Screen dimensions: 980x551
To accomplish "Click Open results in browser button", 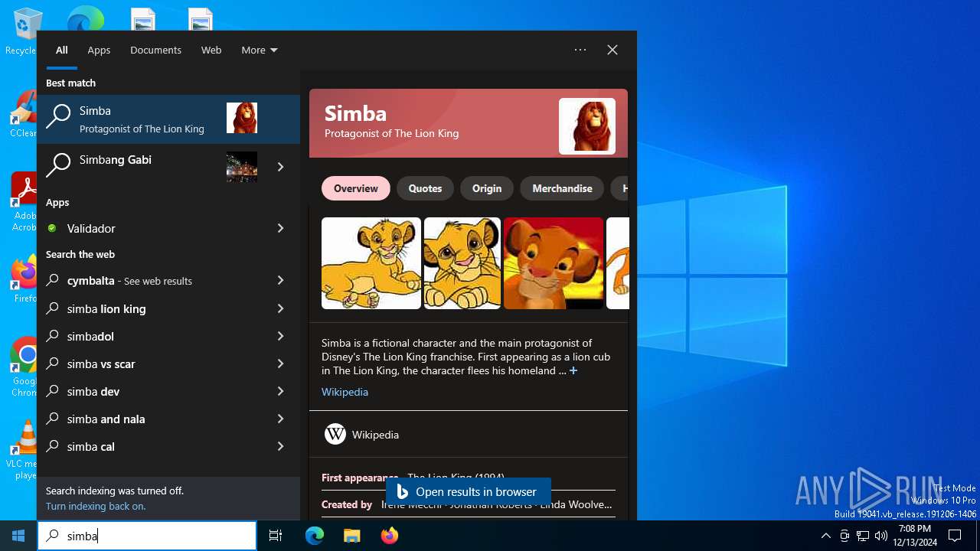I will click(469, 491).
